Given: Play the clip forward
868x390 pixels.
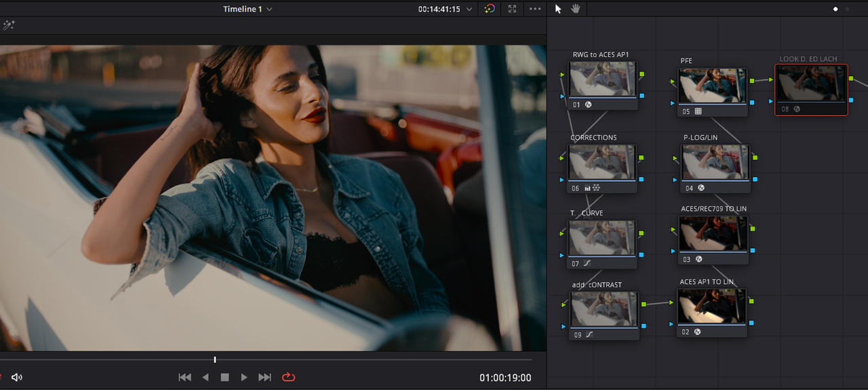Looking at the screenshot, I should (x=244, y=377).
